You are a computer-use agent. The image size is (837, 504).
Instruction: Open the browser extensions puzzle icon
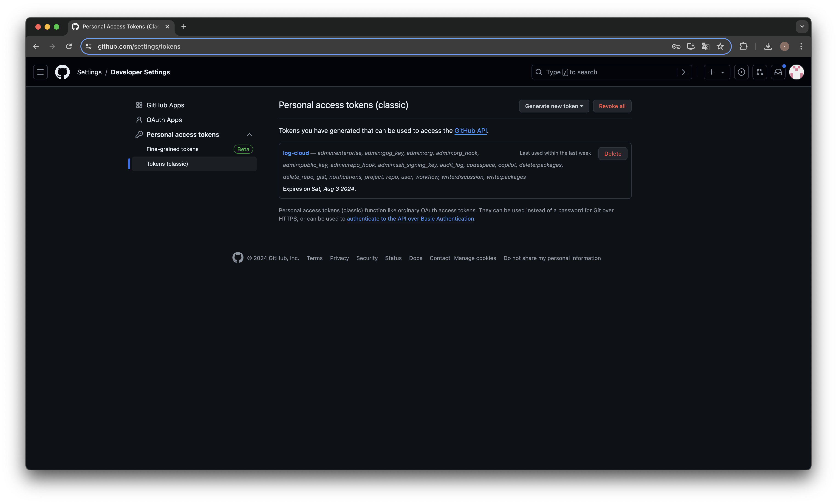(744, 46)
